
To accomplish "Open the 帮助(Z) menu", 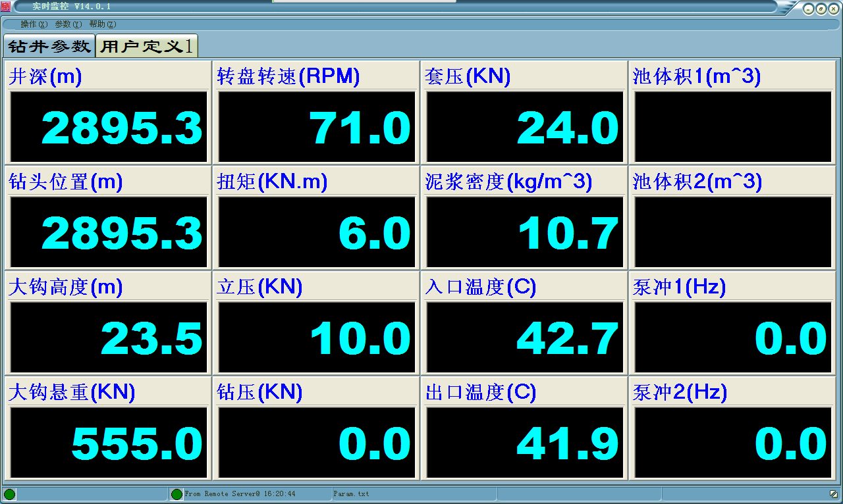I will [x=102, y=24].
